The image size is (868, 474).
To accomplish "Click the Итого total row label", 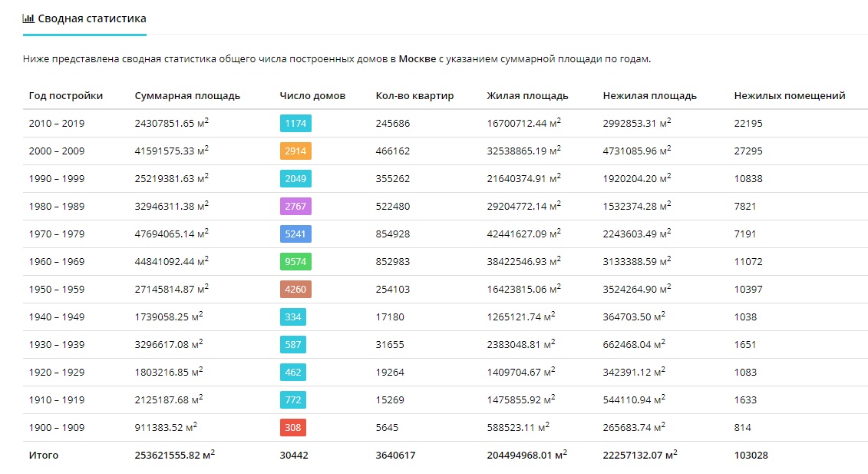I will click(x=43, y=455).
